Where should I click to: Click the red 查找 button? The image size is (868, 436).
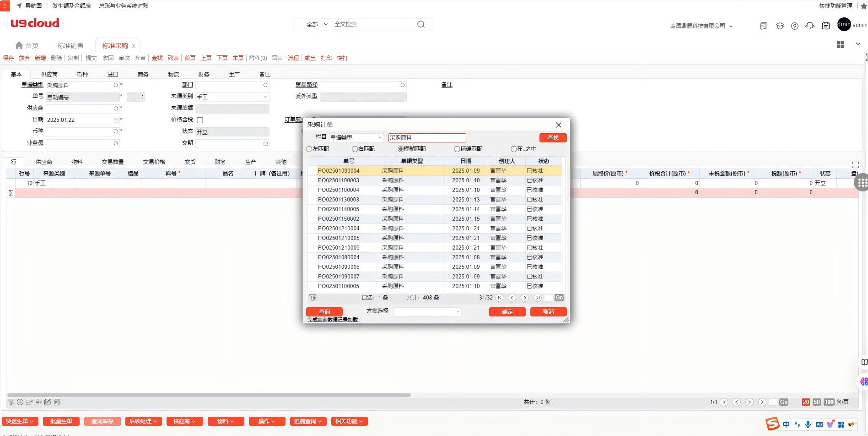coord(553,138)
